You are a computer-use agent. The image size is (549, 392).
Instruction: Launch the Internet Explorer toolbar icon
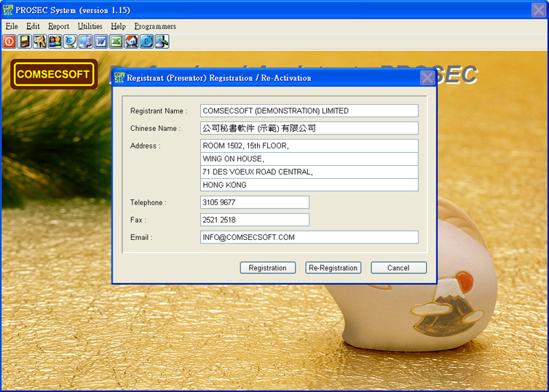(146, 41)
